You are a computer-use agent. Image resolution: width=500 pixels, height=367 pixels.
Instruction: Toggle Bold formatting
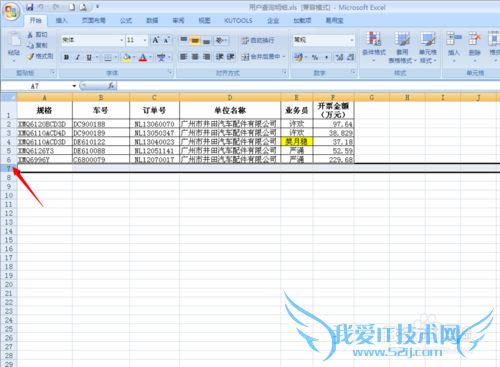click(x=66, y=57)
